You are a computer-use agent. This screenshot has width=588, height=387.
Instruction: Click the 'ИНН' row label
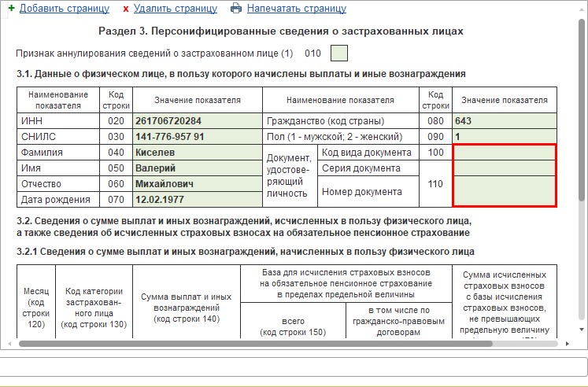[31, 121]
